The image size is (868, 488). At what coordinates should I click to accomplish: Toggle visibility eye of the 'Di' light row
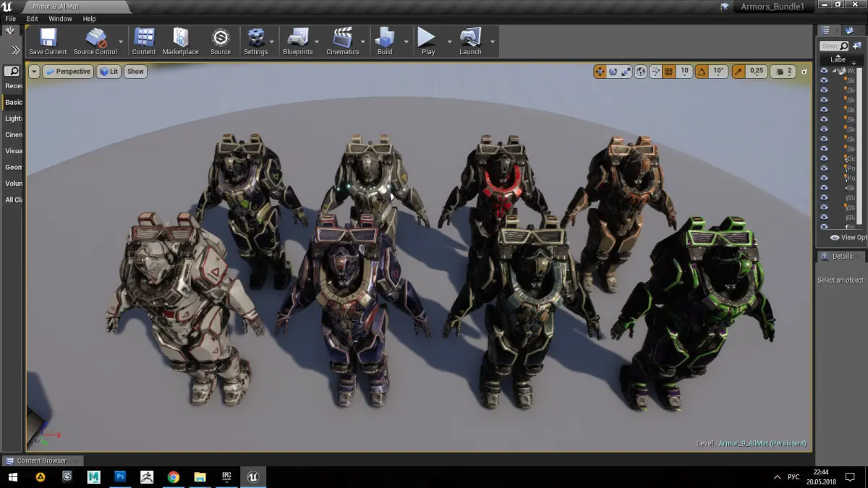click(824, 158)
